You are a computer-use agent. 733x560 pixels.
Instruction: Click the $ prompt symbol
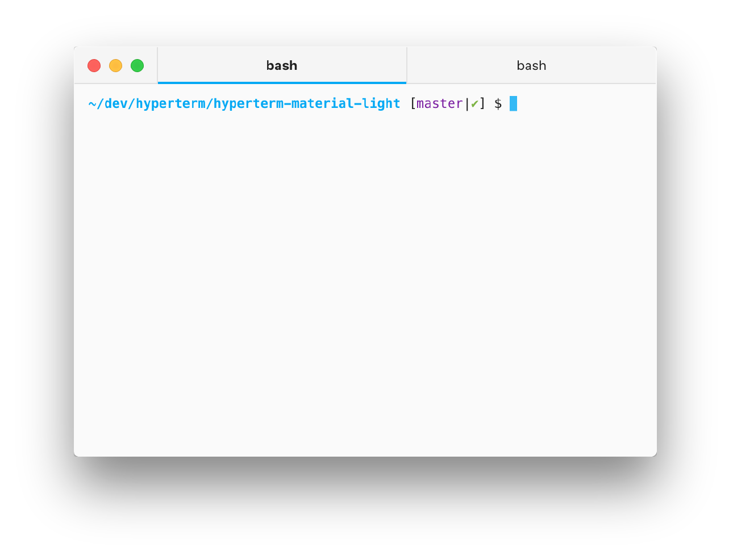click(x=498, y=103)
